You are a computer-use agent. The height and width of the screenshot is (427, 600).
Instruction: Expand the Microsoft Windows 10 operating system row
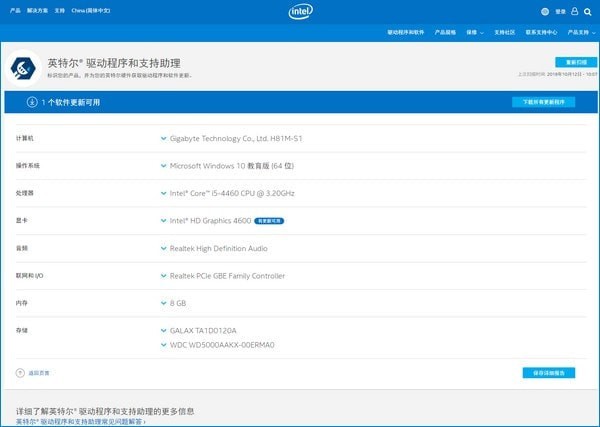[163, 165]
